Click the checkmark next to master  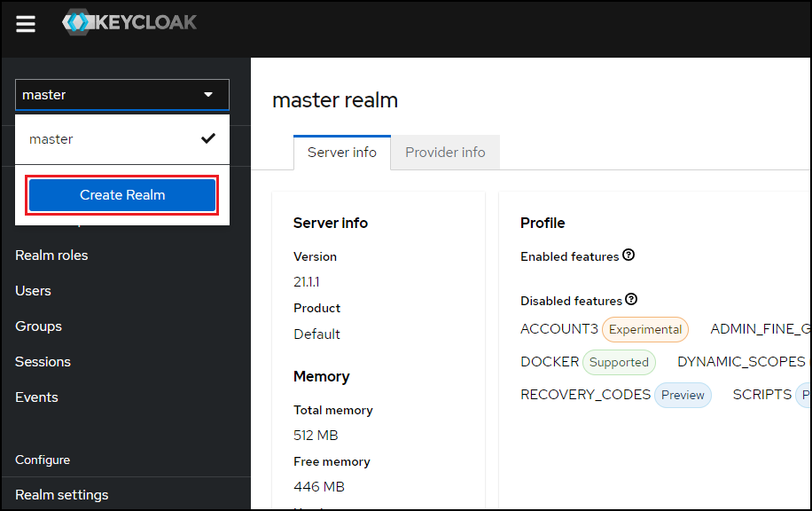[208, 138]
